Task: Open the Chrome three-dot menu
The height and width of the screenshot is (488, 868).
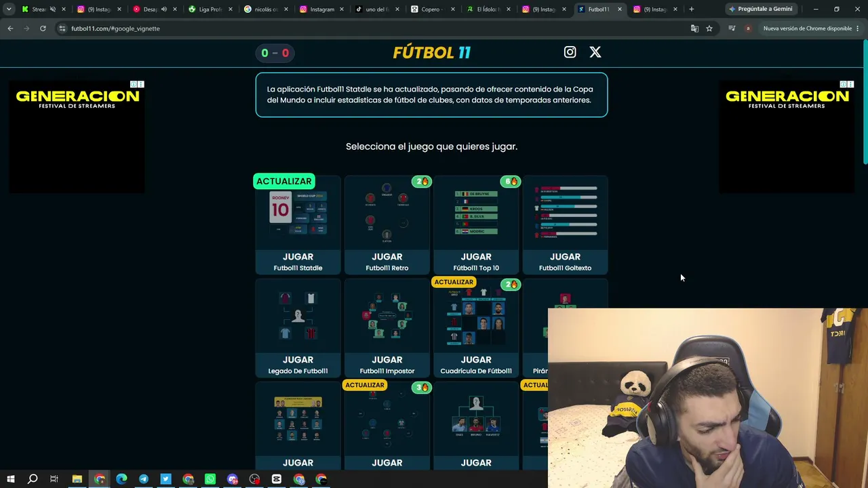Action: point(858,28)
